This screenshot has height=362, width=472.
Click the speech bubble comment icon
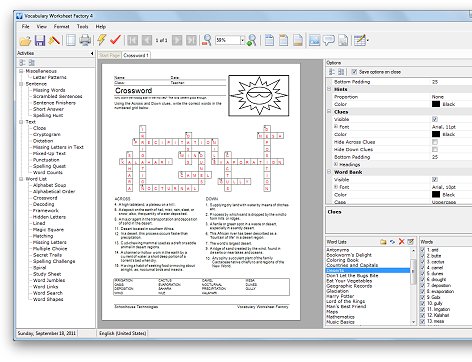tap(329, 40)
